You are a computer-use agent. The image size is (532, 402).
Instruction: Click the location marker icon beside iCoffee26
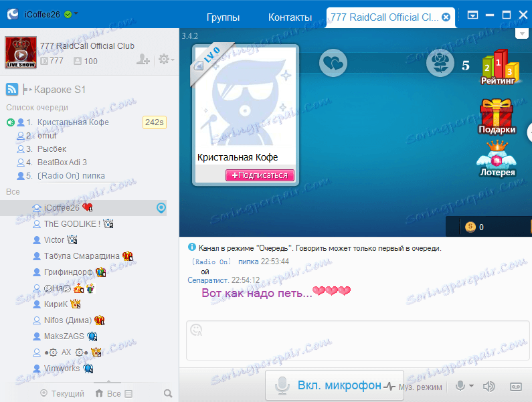[x=161, y=208]
